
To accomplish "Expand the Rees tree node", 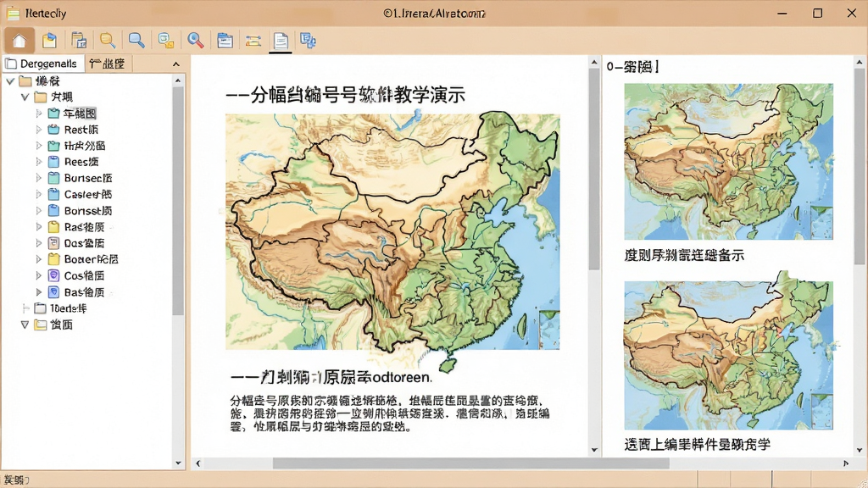I will click(x=39, y=162).
